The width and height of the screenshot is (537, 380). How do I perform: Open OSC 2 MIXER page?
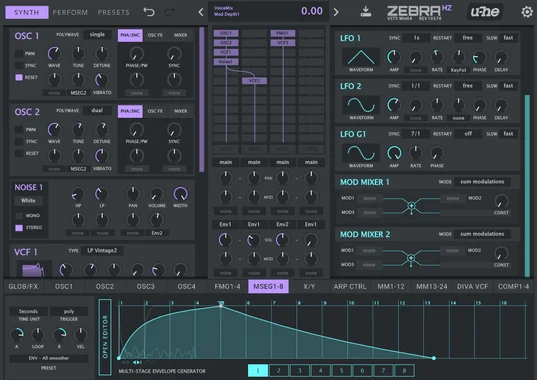(180, 111)
